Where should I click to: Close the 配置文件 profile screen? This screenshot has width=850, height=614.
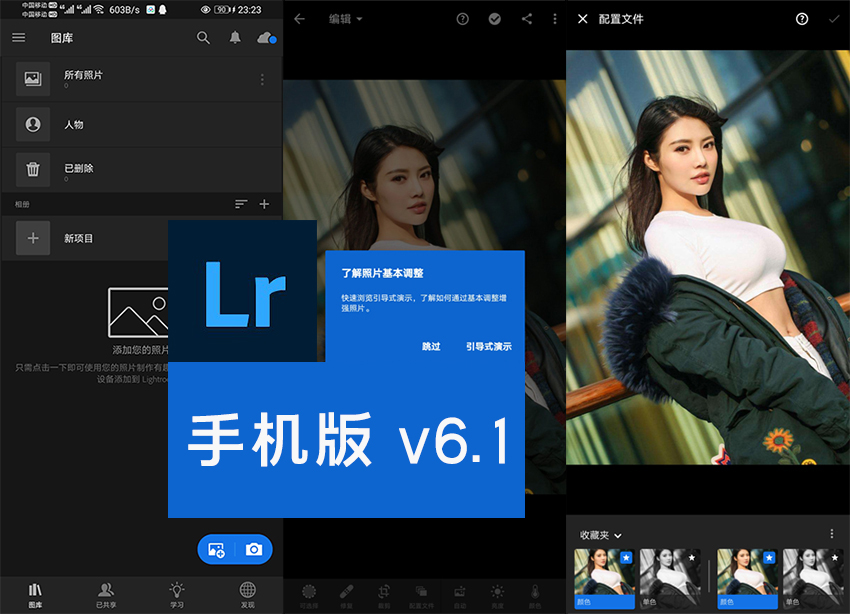click(583, 19)
